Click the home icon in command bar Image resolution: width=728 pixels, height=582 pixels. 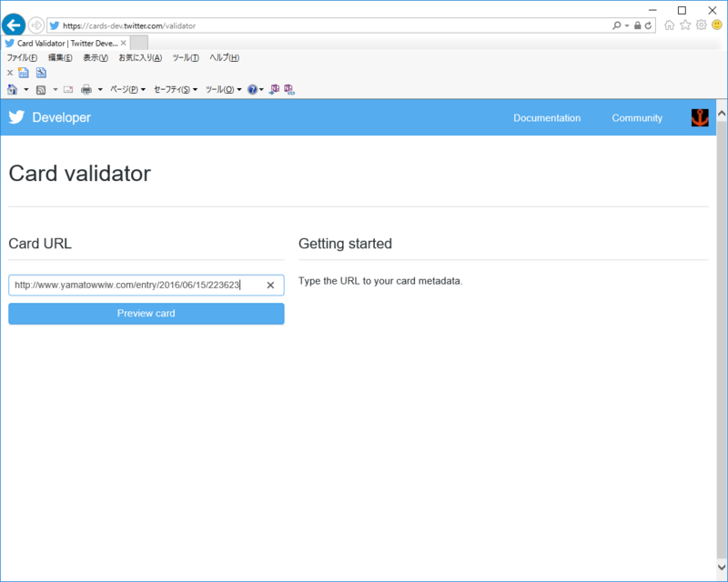pyautogui.click(x=13, y=90)
